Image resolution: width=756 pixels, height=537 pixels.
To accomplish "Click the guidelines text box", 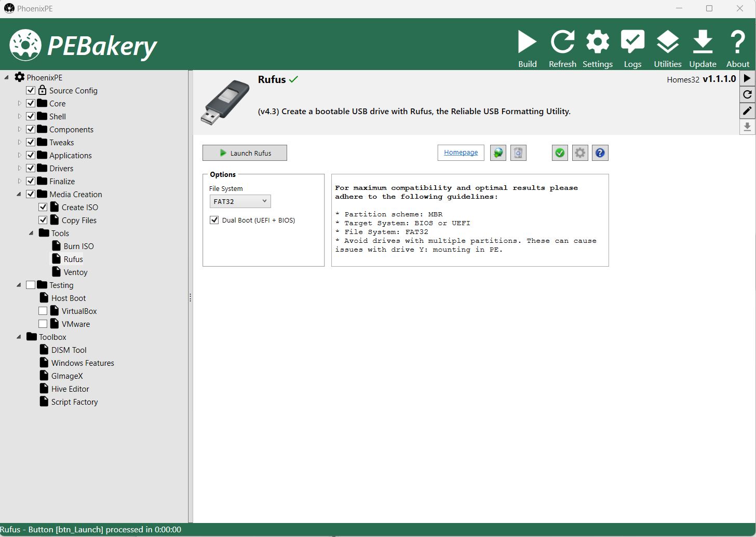I will click(470, 220).
